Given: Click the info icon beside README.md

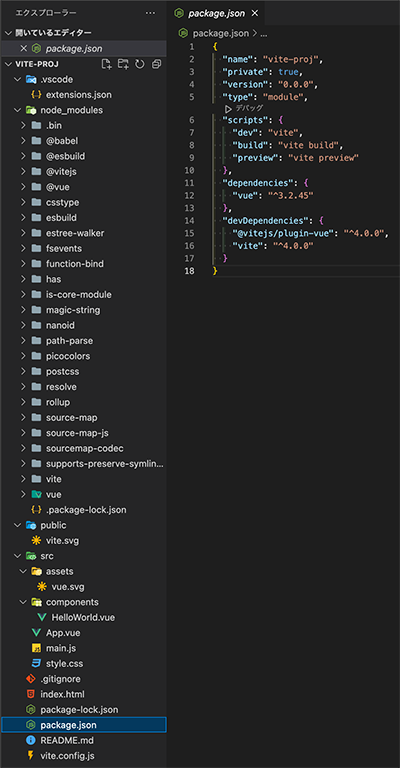Looking at the screenshot, I should point(31,740).
